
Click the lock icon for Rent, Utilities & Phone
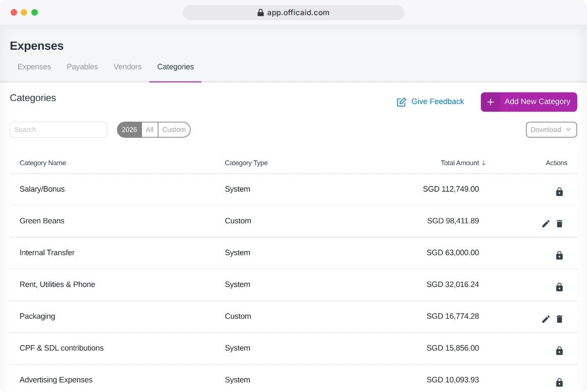[559, 287]
